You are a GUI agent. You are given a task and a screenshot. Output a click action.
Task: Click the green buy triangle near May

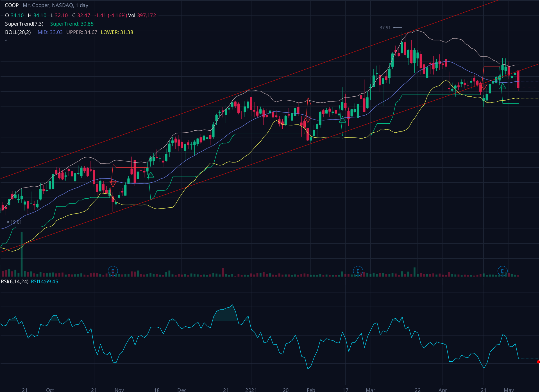pyautogui.click(x=503, y=87)
